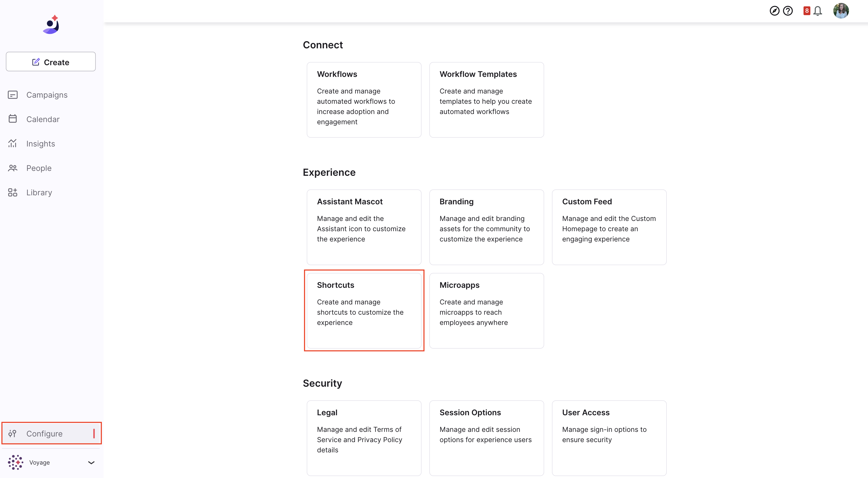Click the Calendar sidebar icon
The width and height of the screenshot is (868, 478).
click(x=12, y=119)
